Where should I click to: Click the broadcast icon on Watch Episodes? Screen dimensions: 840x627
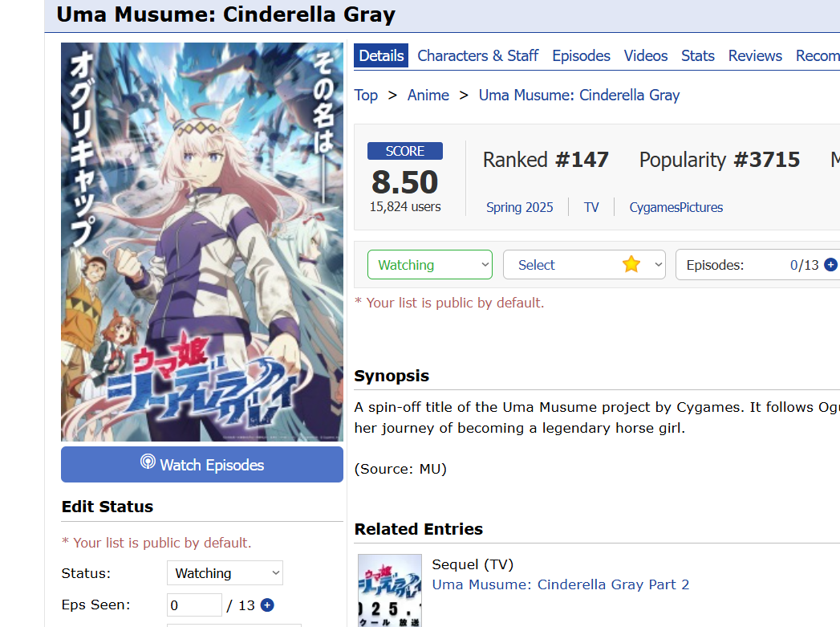click(148, 462)
